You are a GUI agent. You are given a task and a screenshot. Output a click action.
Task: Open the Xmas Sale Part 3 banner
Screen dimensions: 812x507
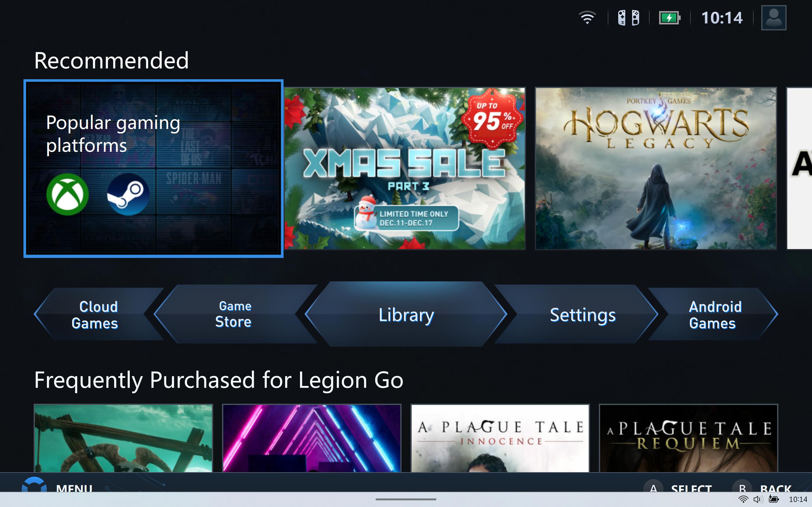405,169
